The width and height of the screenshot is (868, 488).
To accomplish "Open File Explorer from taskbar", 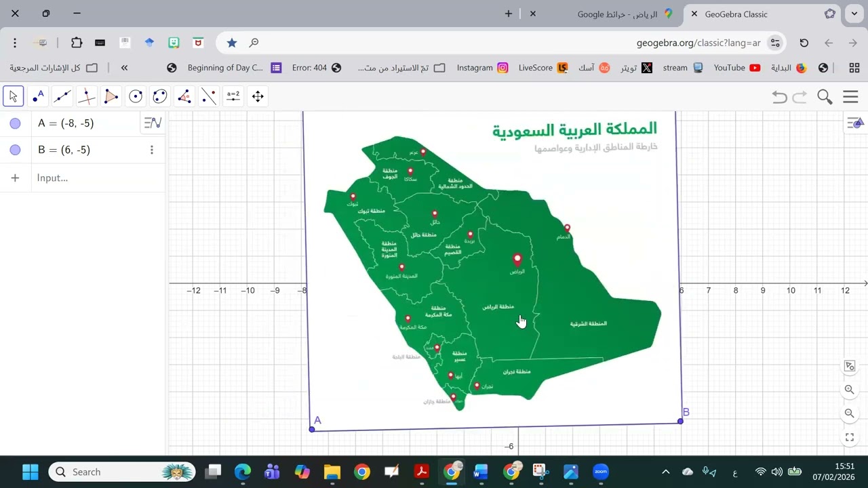I will tap(332, 472).
